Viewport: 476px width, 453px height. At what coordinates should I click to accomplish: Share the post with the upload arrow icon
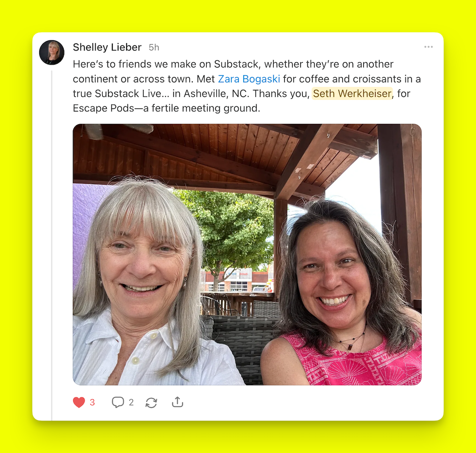(x=178, y=402)
